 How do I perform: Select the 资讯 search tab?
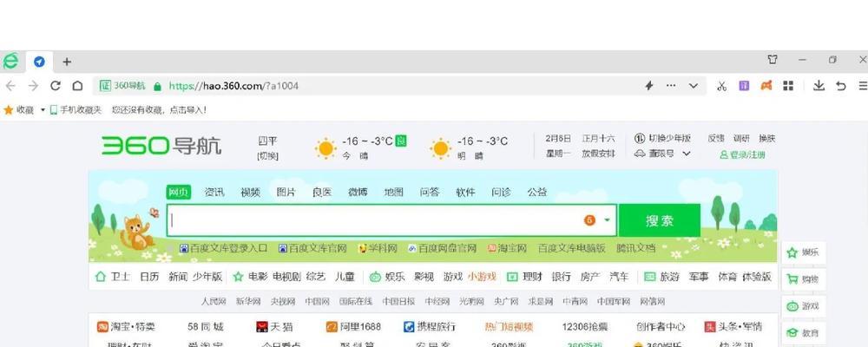pos(214,192)
